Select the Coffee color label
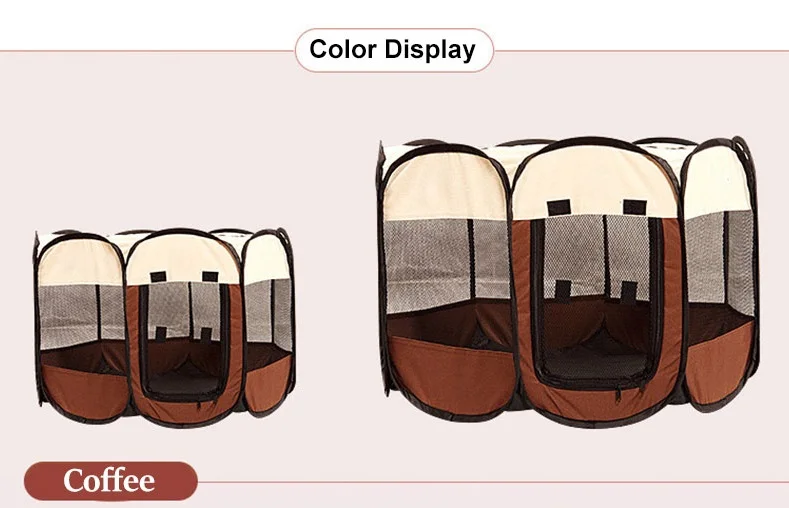The width and height of the screenshot is (789, 508). [x=111, y=481]
